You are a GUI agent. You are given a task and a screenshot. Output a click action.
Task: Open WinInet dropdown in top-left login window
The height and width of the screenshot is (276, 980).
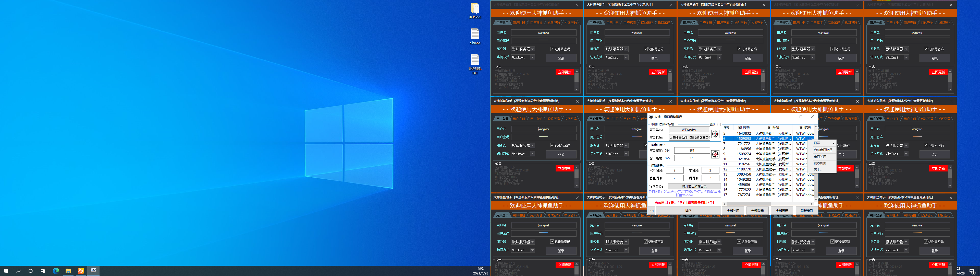(x=523, y=57)
